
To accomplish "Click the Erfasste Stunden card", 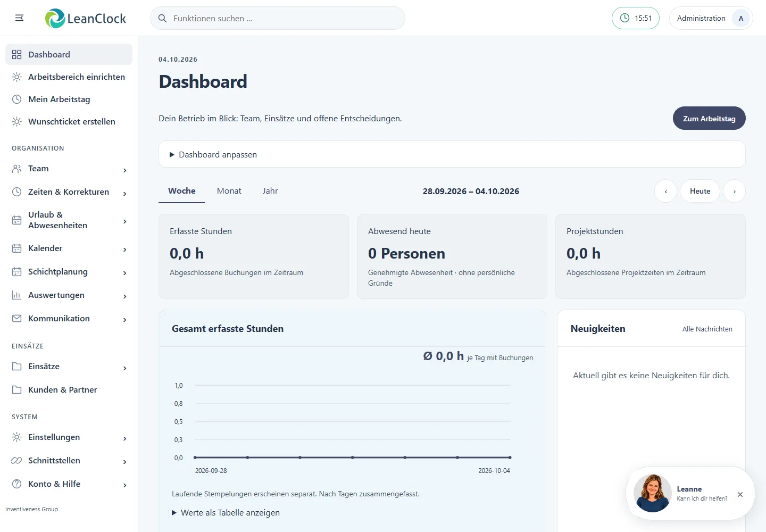I will (x=254, y=256).
